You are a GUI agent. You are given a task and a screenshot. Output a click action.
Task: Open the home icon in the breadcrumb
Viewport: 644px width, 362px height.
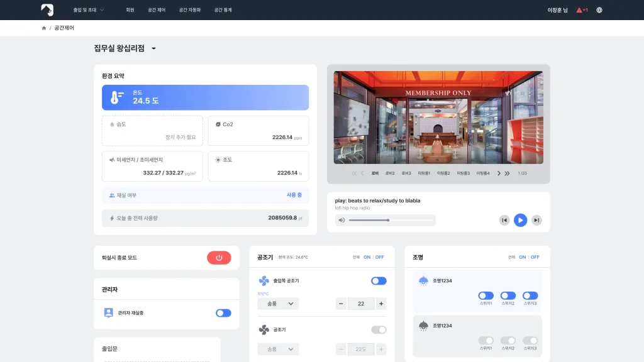click(44, 28)
